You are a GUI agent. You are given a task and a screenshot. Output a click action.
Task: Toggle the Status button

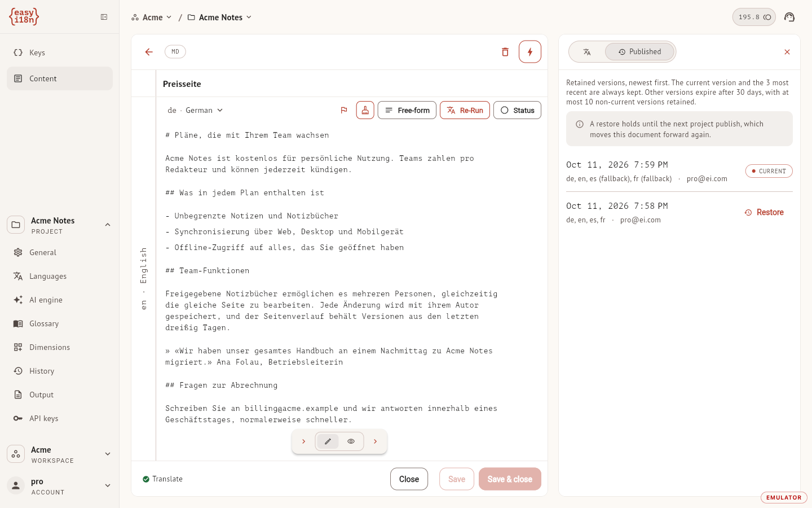pos(517,110)
